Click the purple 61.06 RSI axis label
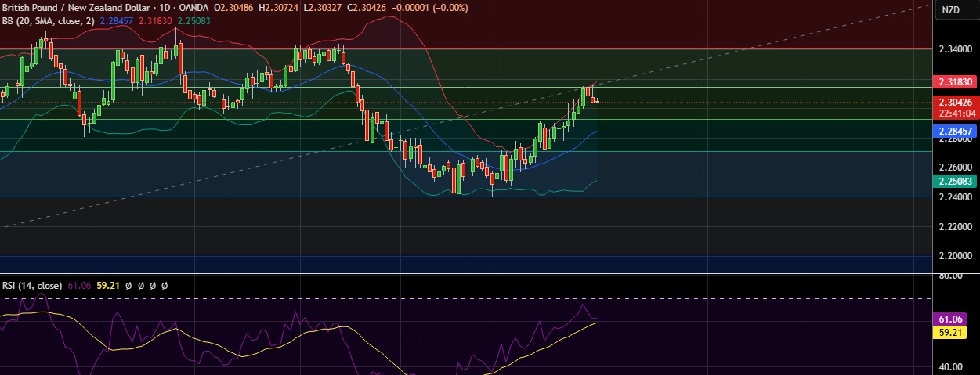Screen dimensions: 980x375 [950, 319]
